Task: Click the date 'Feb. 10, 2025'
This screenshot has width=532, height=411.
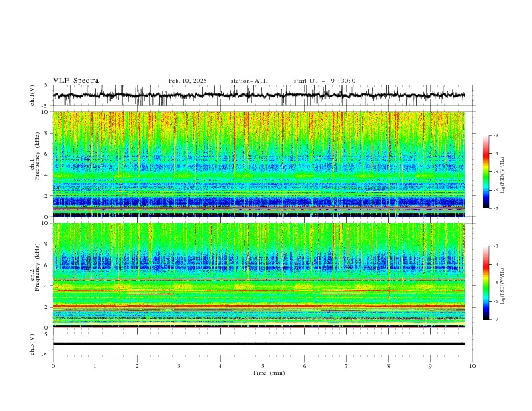Action: pos(187,81)
